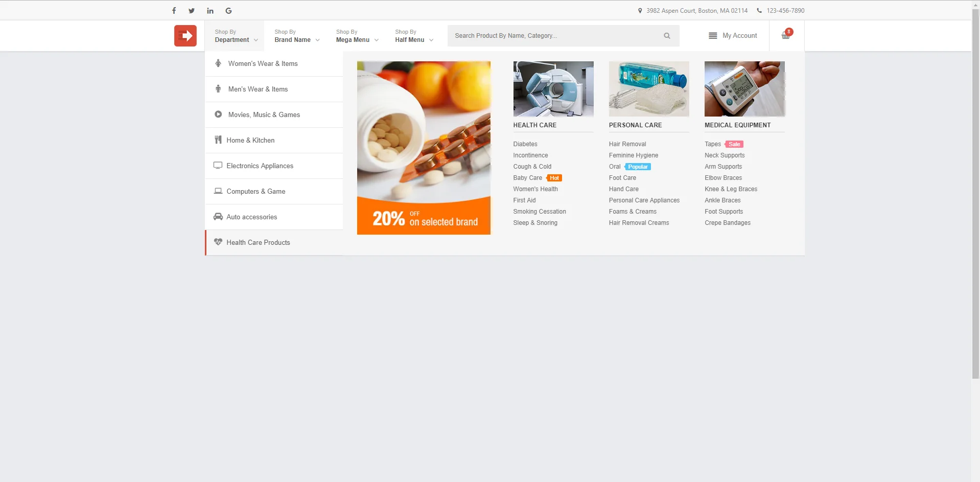The height and width of the screenshot is (482, 980).
Task: Click the 20% off selected brand banner
Action: click(x=424, y=148)
